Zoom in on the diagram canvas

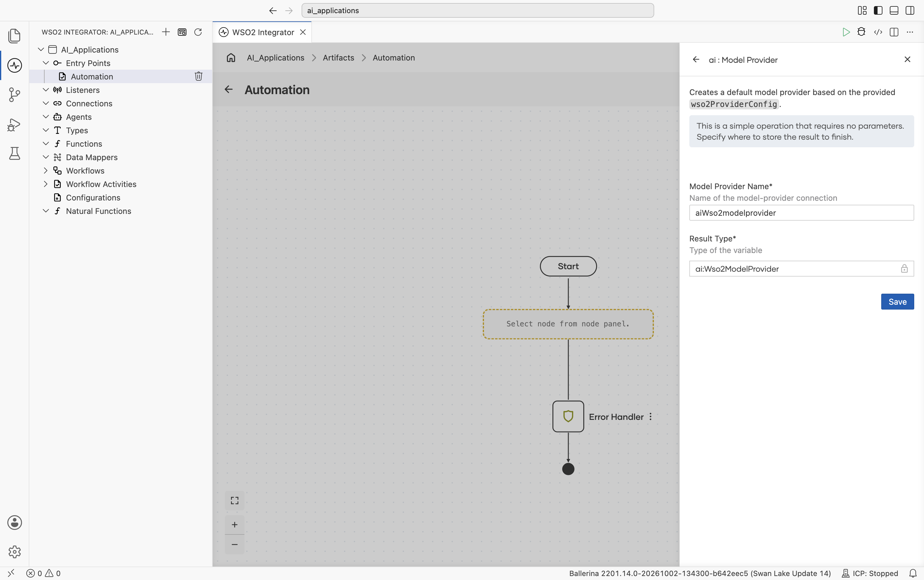235,524
